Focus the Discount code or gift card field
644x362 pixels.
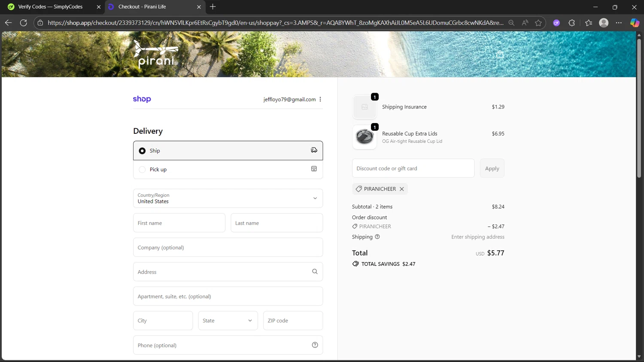pyautogui.click(x=413, y=168)
